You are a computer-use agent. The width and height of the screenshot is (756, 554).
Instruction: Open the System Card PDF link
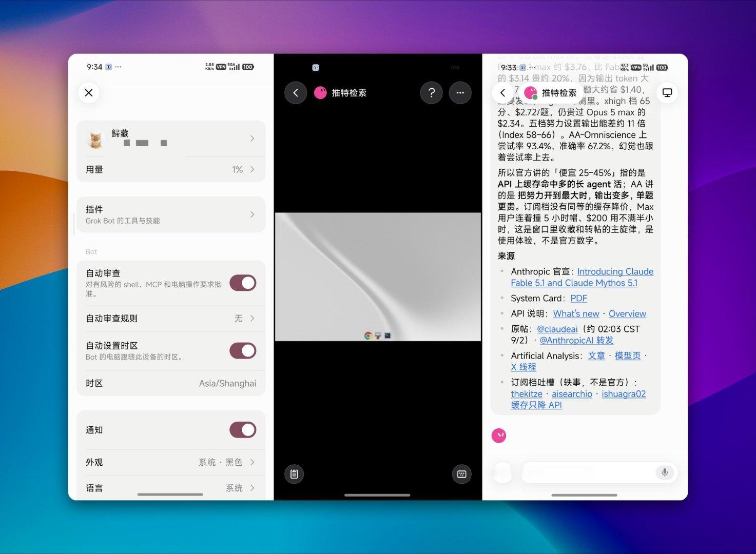(x=579, y=298)
